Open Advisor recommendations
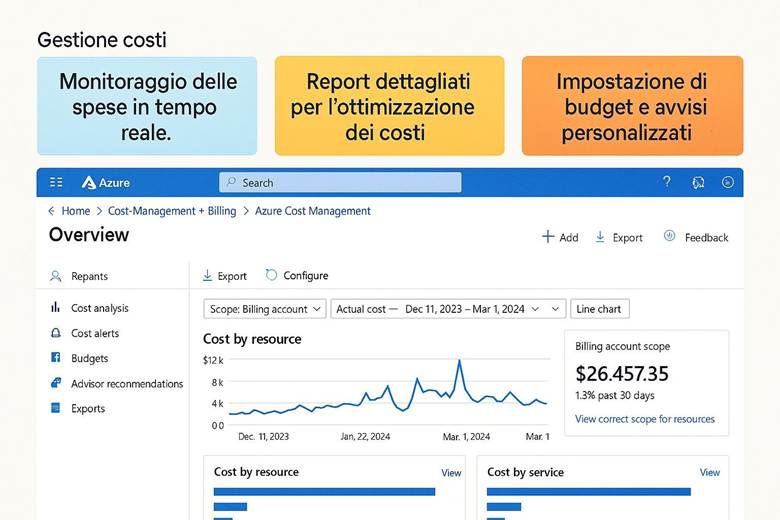780x520 pixels. (x=127, y=384)
